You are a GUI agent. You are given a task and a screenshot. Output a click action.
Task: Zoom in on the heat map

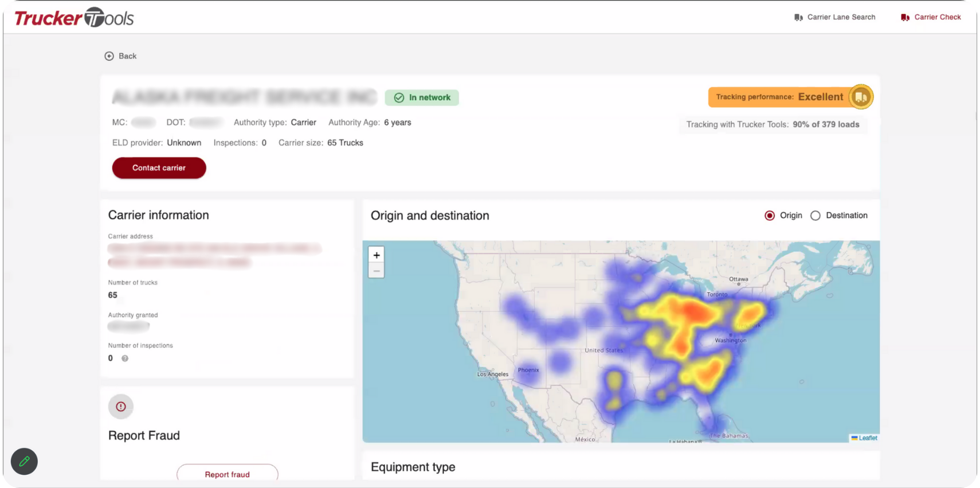pyautogui.click(x=377, y=255)
